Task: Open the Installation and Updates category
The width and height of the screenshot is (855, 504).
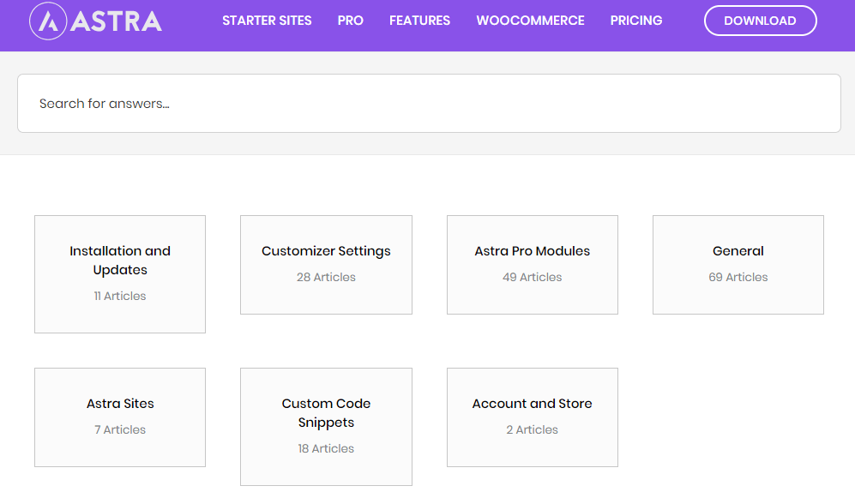Action: pos(120,274)
